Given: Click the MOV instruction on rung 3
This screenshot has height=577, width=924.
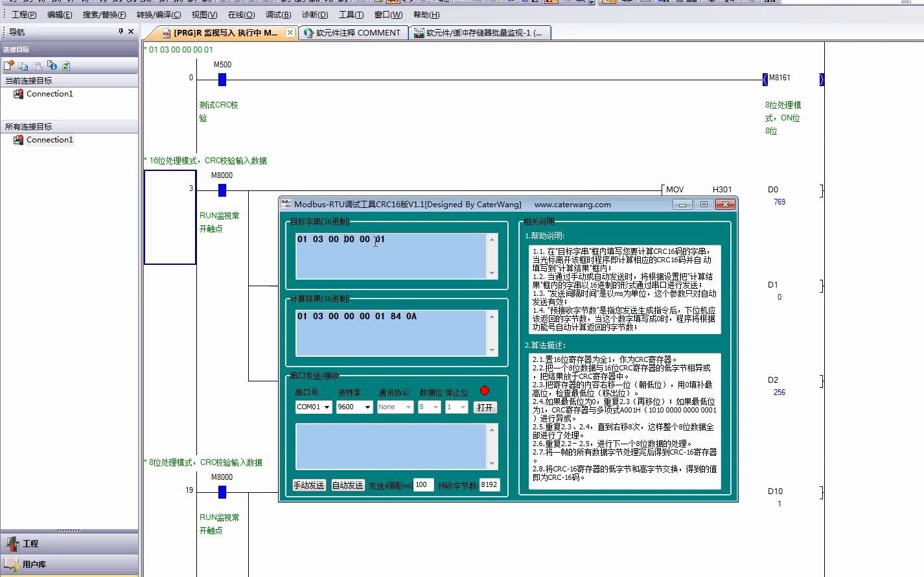Looking at the screenshot, I should click(x=675, y=190).
